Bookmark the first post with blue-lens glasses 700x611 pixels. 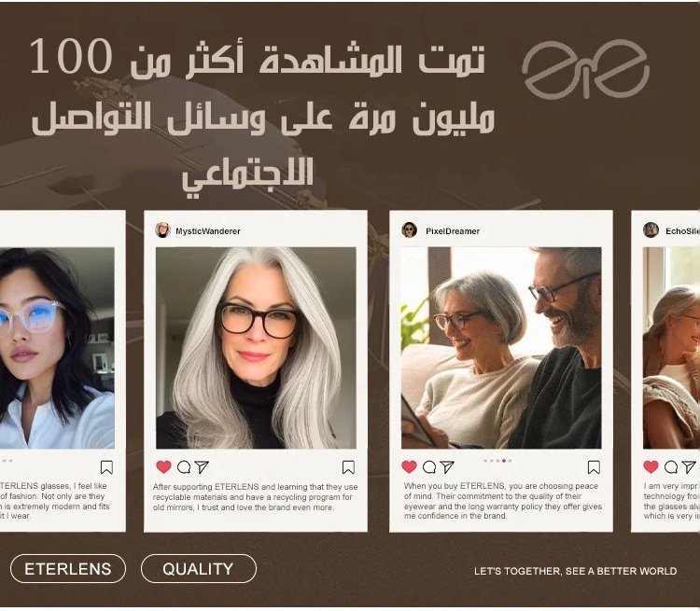click(x=106, y=467)
